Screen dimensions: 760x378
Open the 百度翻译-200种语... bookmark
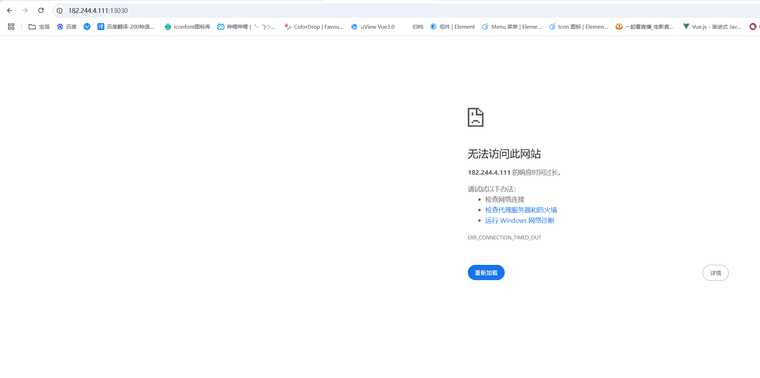click(126, 27)
